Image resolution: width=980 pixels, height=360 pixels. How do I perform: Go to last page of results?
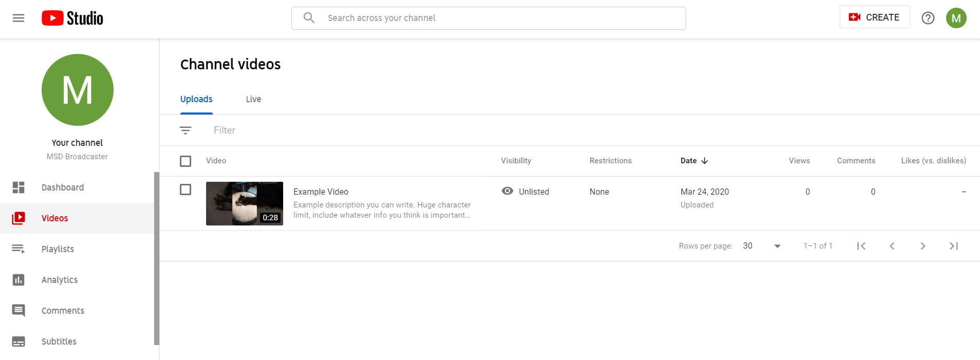point(954,246)
